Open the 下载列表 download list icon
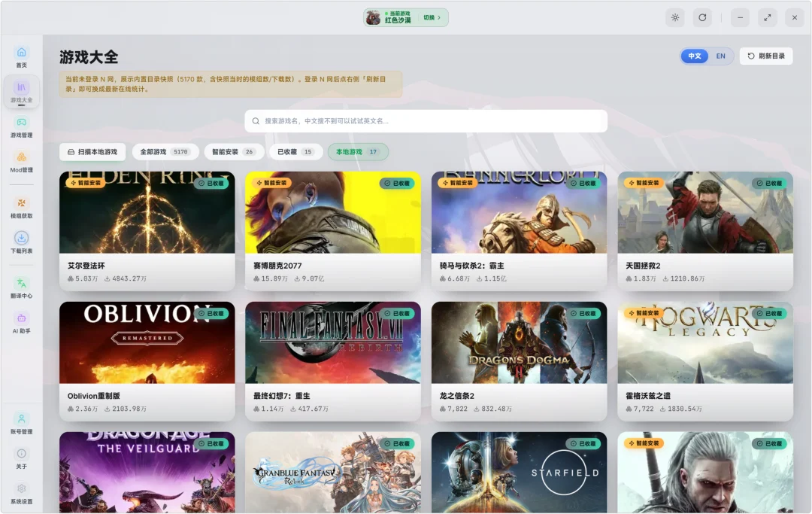The image size is (812, 514). click(x=21, y=242)
